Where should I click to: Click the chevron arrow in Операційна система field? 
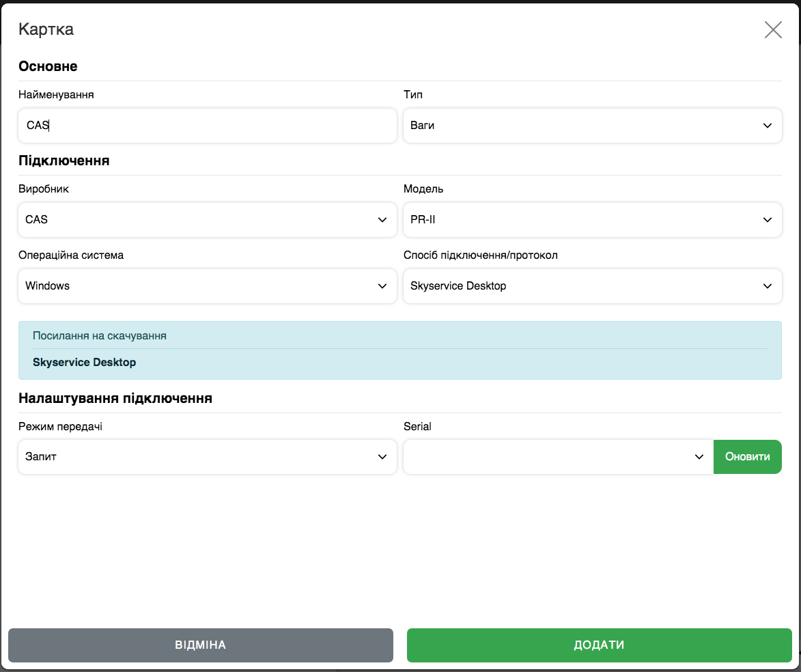[382, 286]
